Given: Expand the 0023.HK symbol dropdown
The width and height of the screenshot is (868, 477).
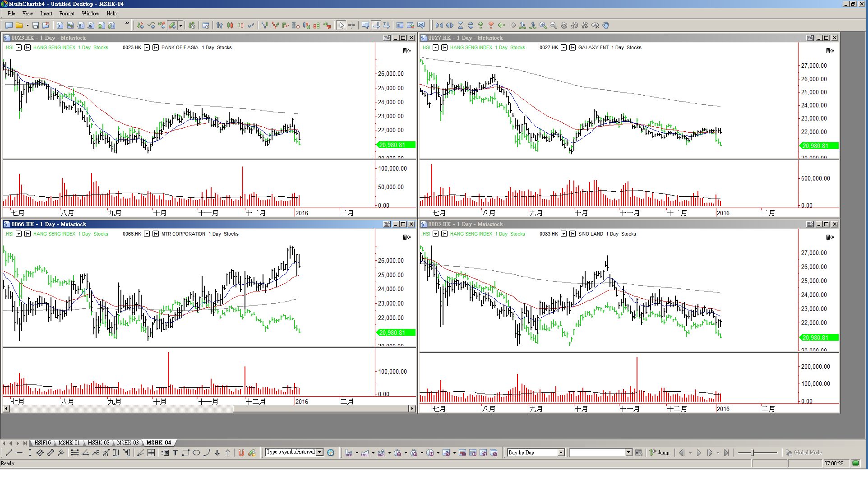Looking at the screenshot, I should pos(147,47).
